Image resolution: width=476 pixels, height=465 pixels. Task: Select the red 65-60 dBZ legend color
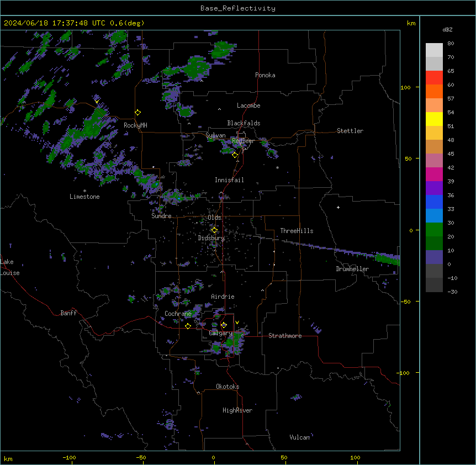pos(434,77)
